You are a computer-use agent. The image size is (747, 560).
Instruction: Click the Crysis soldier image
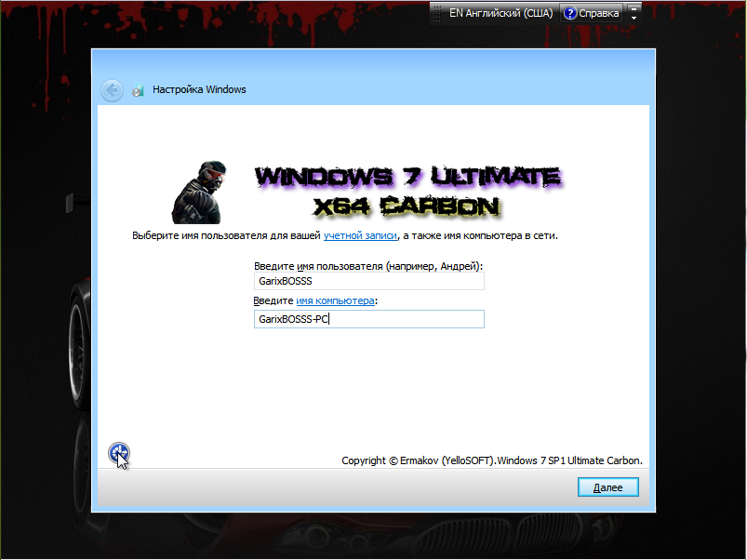199,193
